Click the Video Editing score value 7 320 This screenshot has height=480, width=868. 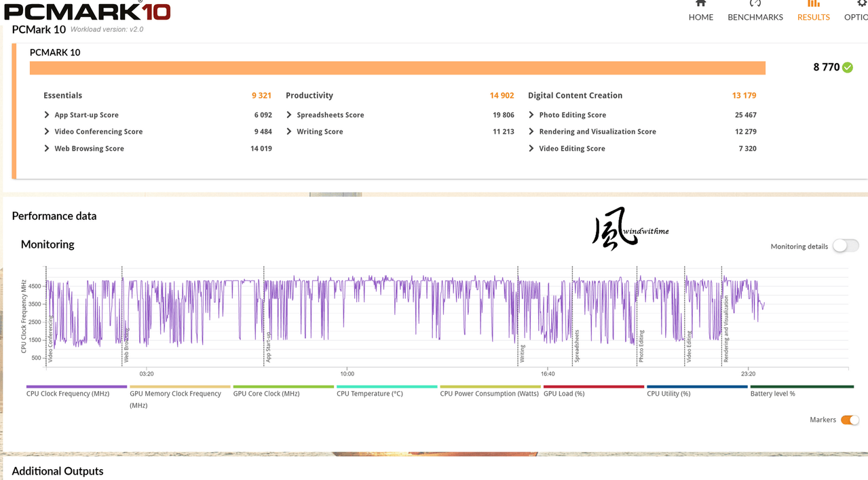747,148
